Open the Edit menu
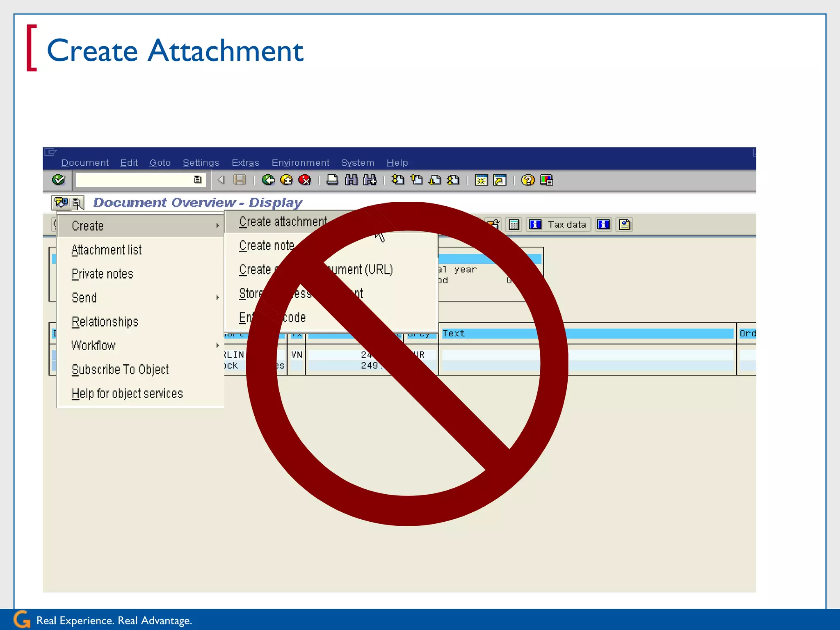This screenshot has height=630, width=840. click(x=129, y=163)
